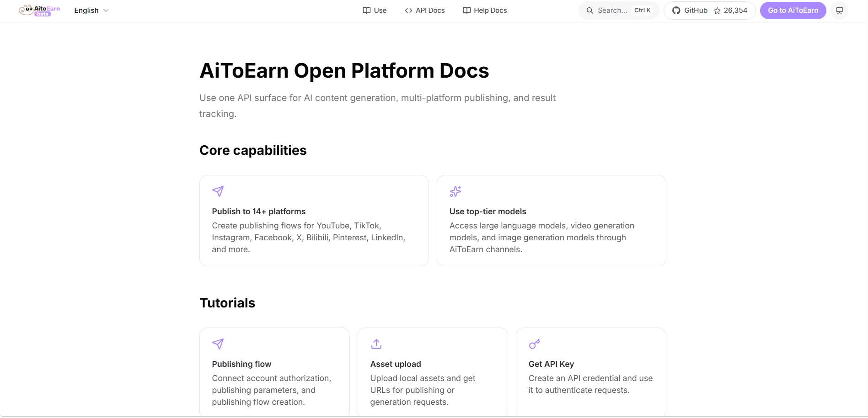Open the GitHub repository link
This screenshot has height=418, width=868.
pos(709,11)
